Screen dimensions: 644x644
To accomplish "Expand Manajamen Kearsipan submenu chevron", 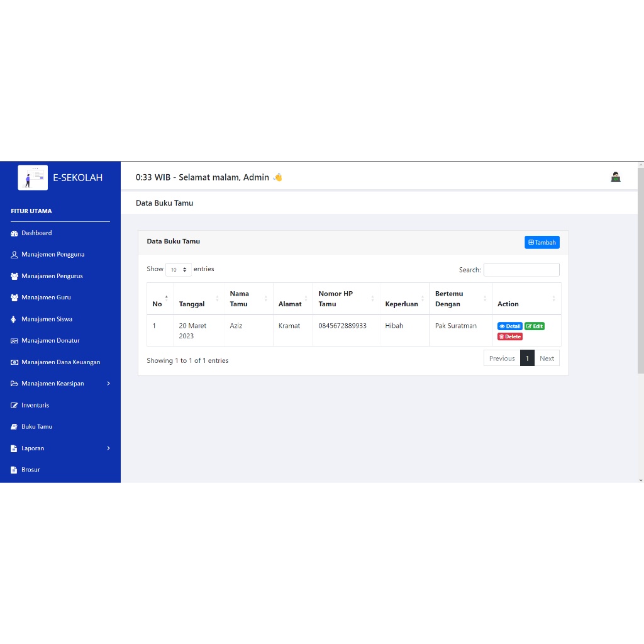I will tap(108, 384).
